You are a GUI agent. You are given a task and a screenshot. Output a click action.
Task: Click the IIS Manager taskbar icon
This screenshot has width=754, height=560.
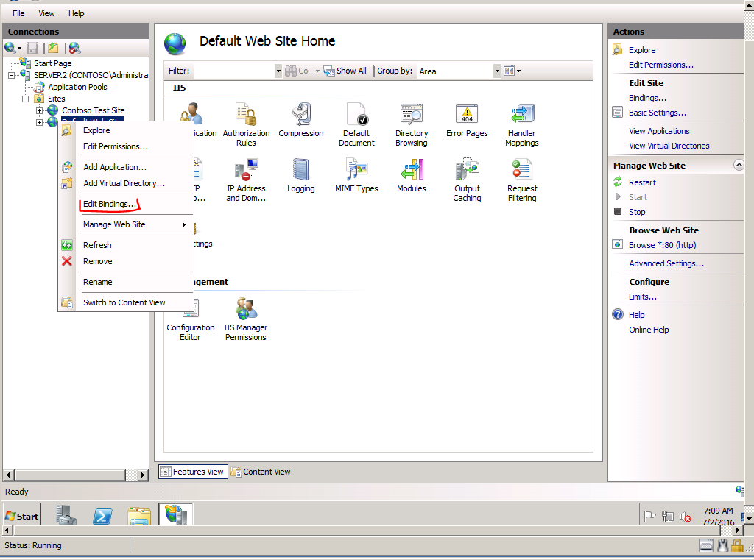coord(175,515)
